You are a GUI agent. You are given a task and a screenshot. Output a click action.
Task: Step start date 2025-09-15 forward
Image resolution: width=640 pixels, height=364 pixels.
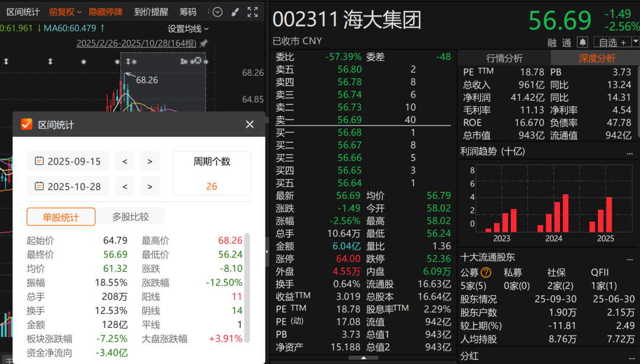(x=150, y=162)
